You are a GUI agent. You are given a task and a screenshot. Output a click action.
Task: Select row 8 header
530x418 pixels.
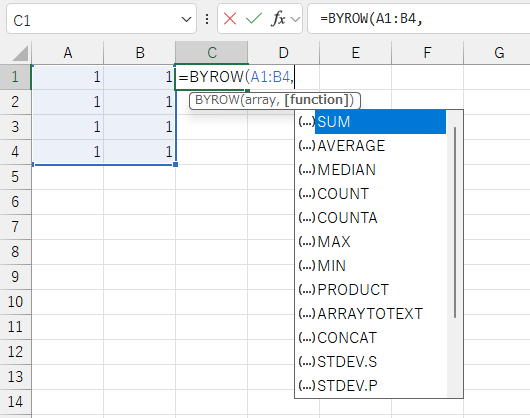pos(15,252)
